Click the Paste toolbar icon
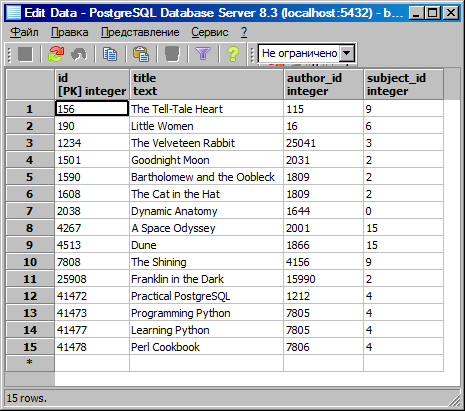The image size is (465, 411). (x=141, y=54)
